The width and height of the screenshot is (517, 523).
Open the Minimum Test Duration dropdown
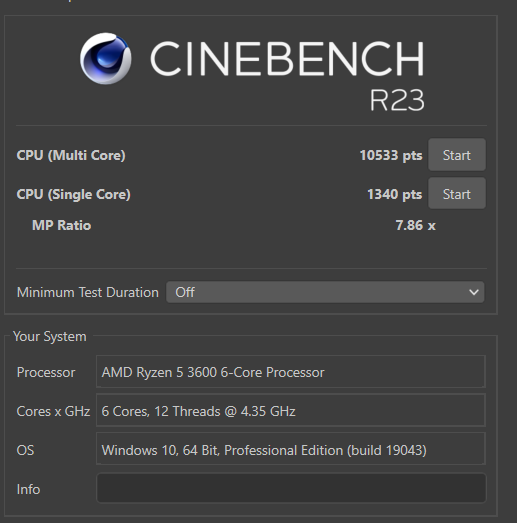(x=325, y=292)
